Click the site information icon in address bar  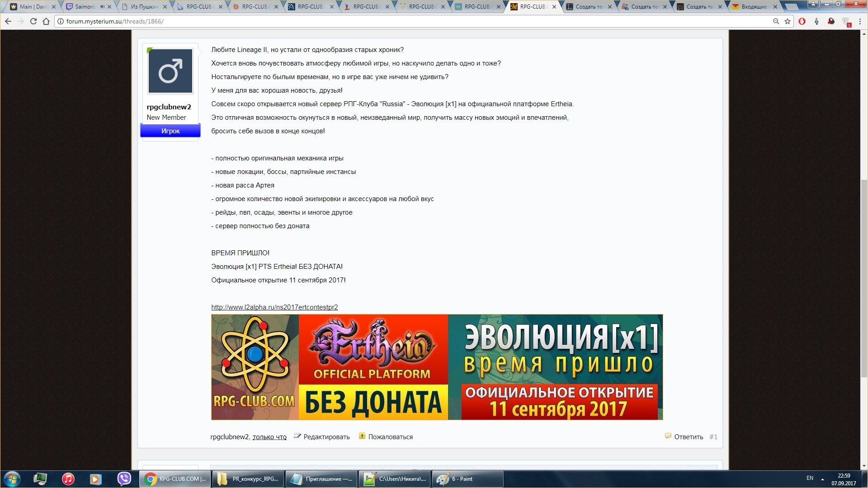coord(61,21)
